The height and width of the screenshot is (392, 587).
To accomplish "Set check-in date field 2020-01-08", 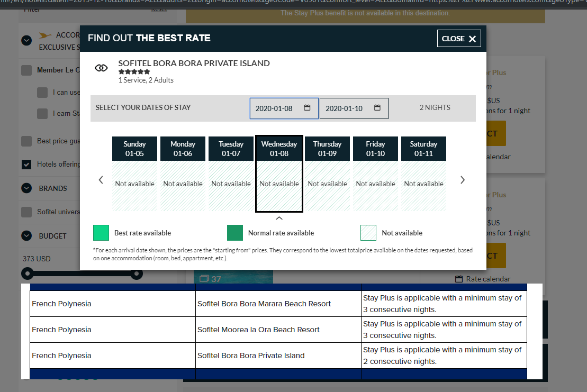I will click(284, 108).
